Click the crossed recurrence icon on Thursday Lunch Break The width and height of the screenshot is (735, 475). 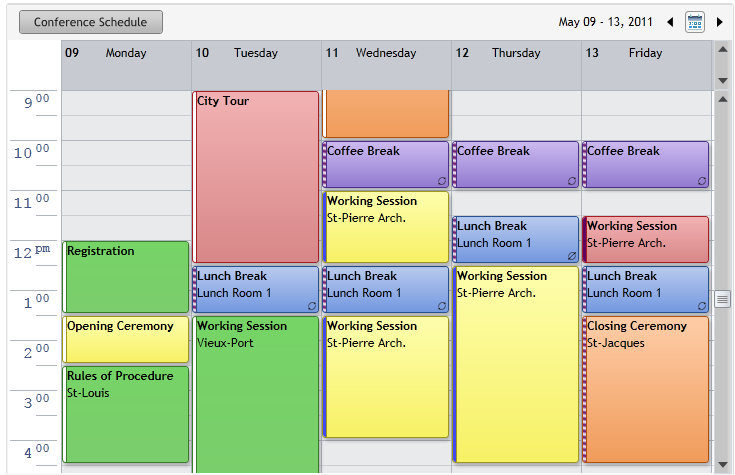click(x=571, y=256)
